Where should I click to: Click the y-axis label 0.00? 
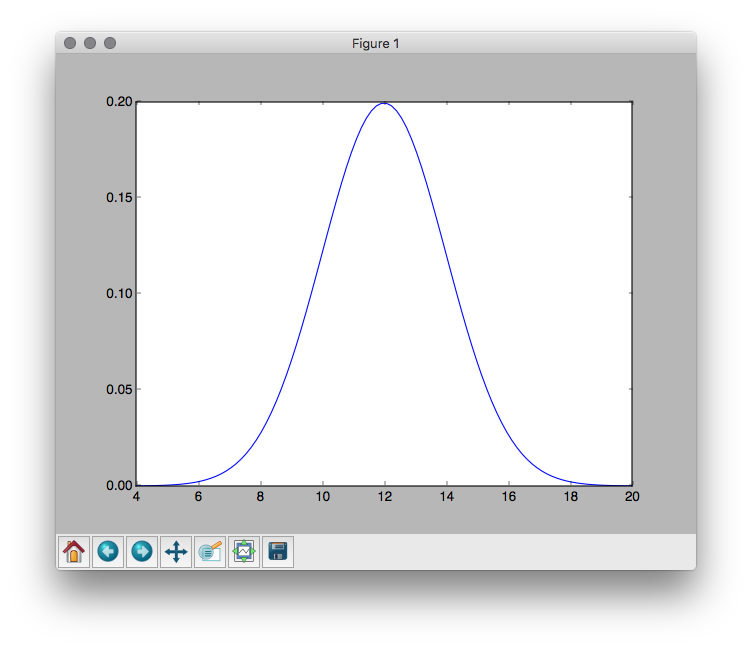tap(119, 485)
